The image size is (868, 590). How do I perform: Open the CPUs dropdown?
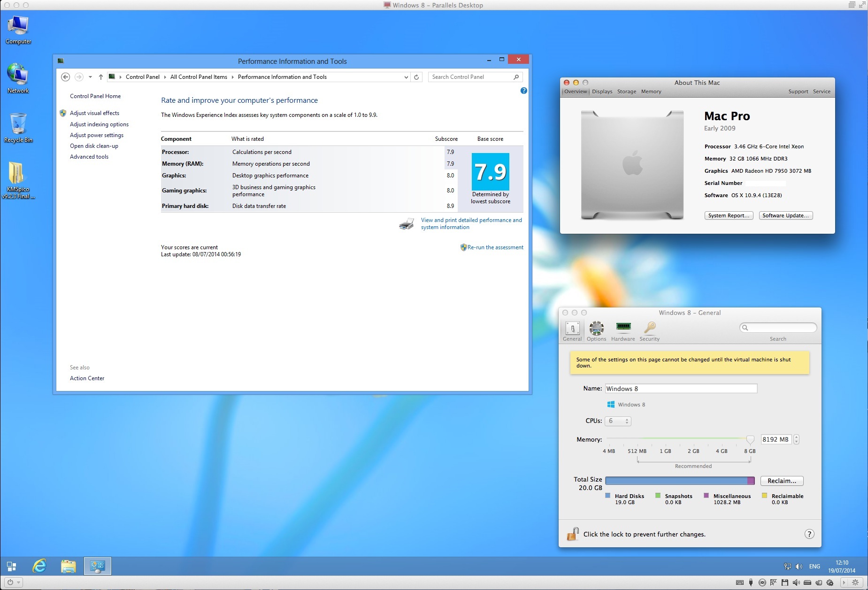tap(618, 421)
